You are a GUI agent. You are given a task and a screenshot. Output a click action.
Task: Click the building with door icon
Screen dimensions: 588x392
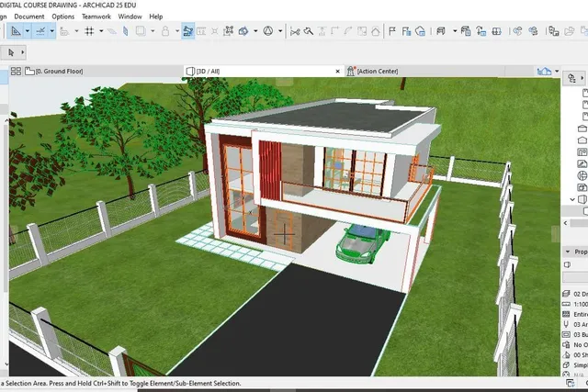pyautogui.click(x=466, y=31)
